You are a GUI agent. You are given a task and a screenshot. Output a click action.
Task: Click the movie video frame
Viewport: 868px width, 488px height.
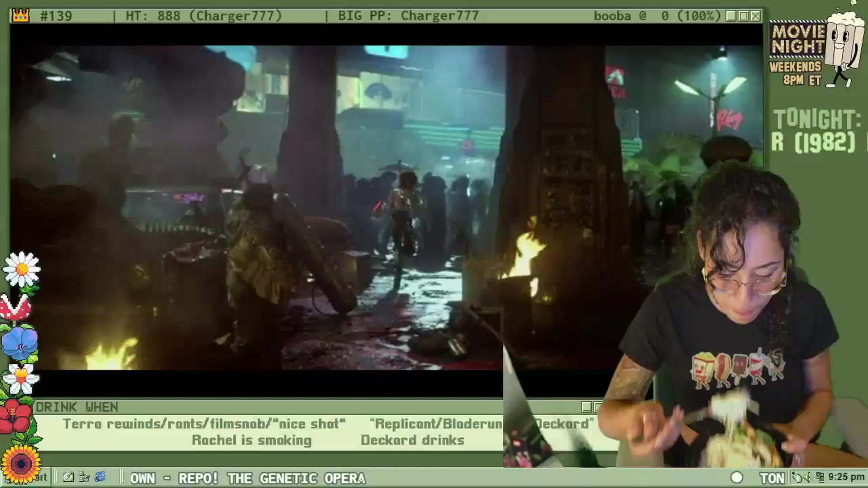click(x=386, y=207)
